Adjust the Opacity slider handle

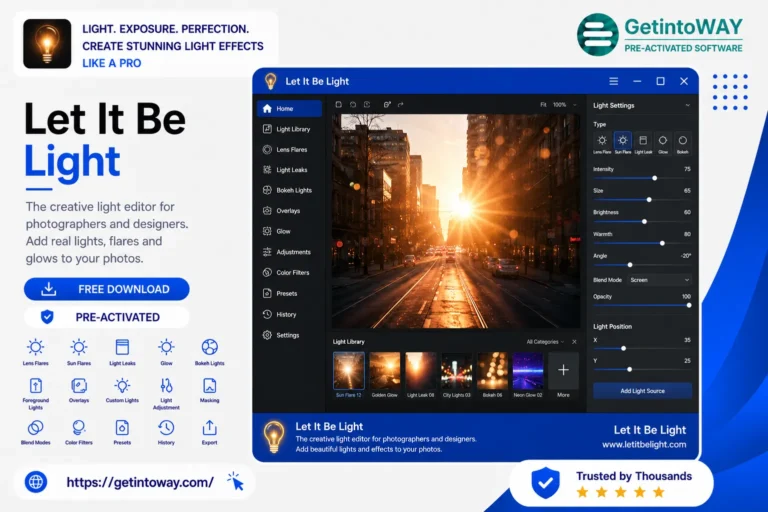pyautogui.click(x=689, y=305)
